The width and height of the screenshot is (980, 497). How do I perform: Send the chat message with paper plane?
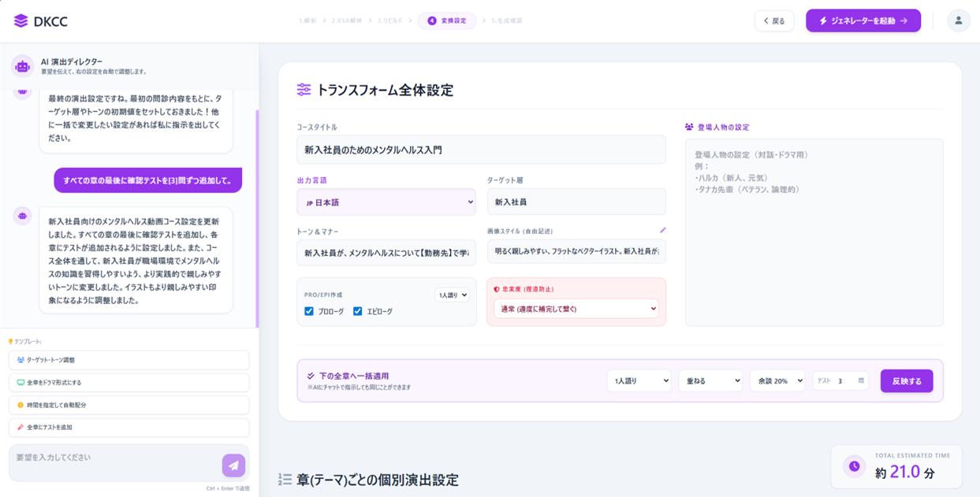pyautogui.click(x=233, y=465)
